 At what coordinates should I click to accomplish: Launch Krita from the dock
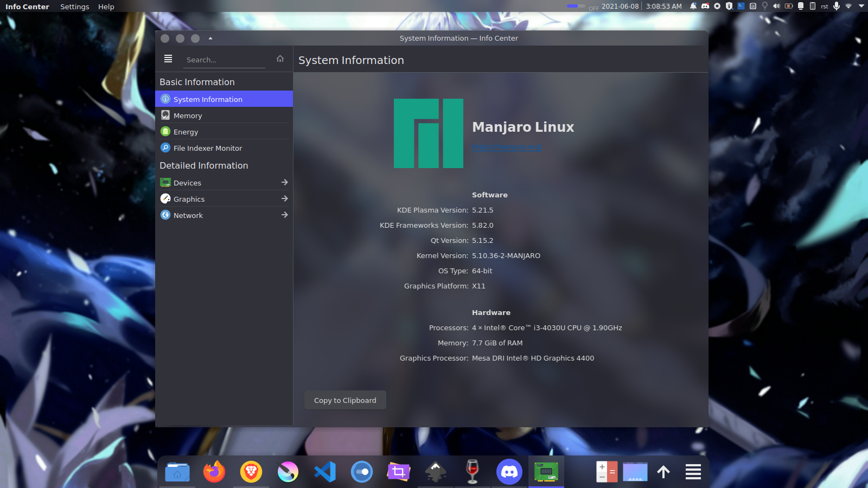click(288, 472)
